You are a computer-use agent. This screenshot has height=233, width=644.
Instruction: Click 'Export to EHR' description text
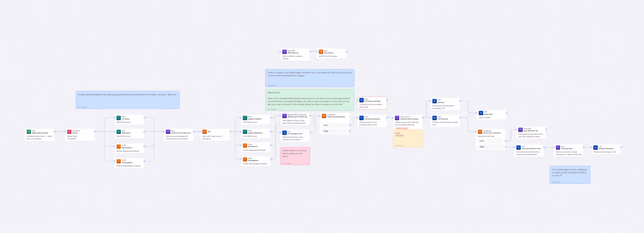(x=485, y=117)
